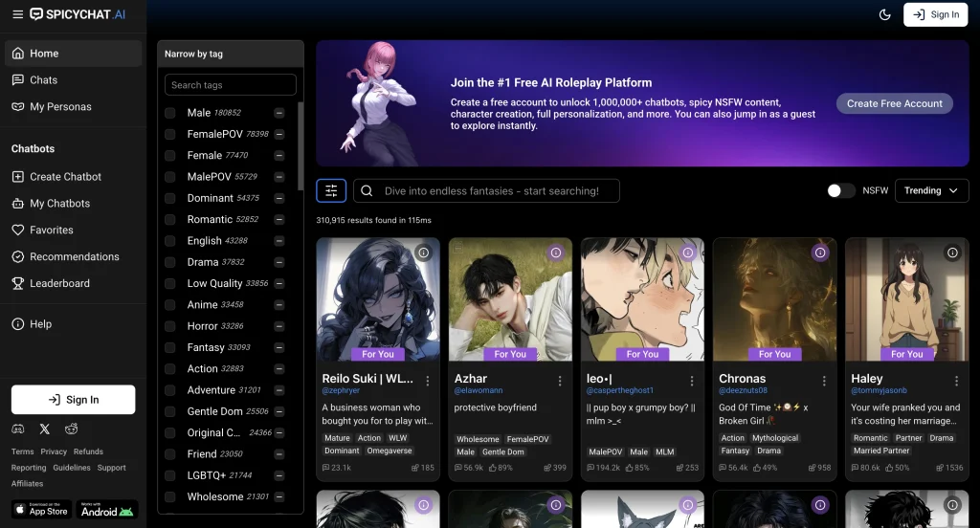Viewport: 980px width, 528px height.
Task: Open the Chronas character thumbnail
Action: [774, 299]
